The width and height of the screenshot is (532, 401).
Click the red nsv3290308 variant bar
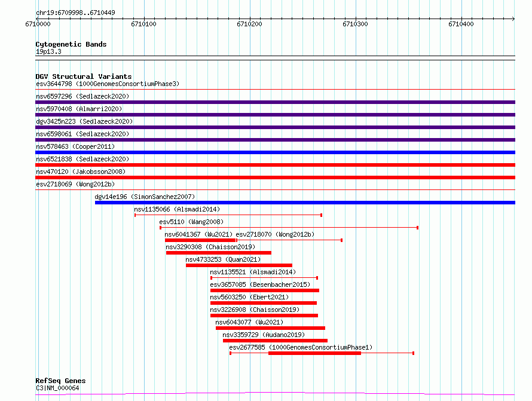[219, 253]
